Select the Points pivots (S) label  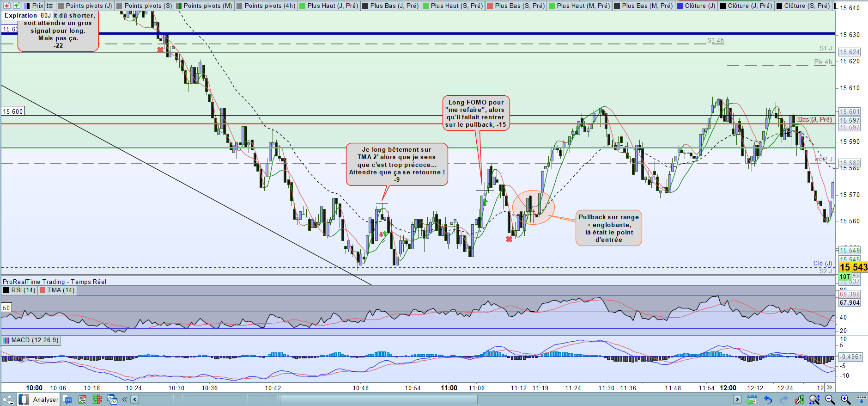(x=148, y=6)
